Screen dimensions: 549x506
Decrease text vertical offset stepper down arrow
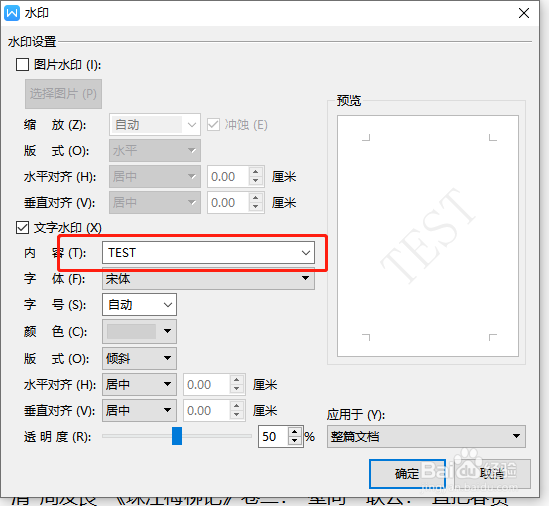[237, 415]
